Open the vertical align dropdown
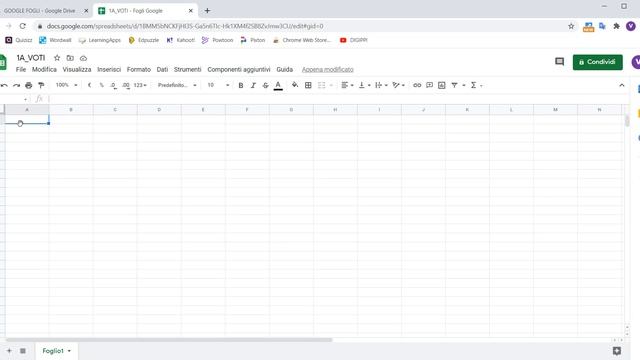This screenshot has width=640, height=360. pyautogui.click(x=364, y=85)
